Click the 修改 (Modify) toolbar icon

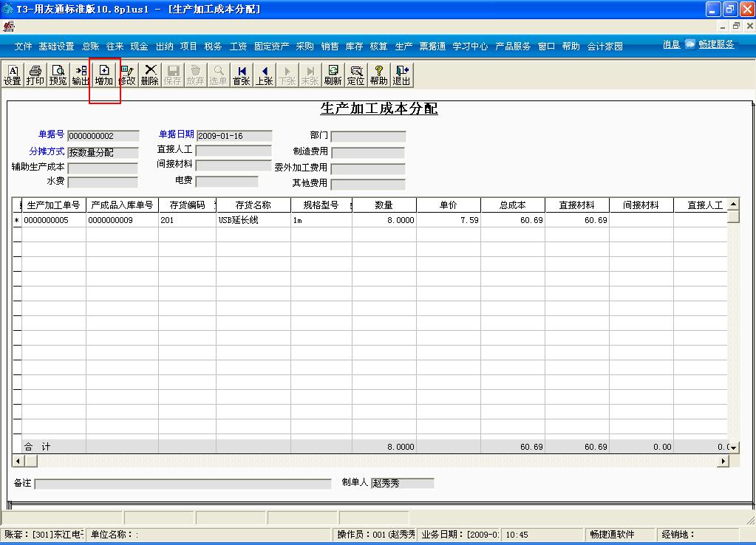[126, 75]
